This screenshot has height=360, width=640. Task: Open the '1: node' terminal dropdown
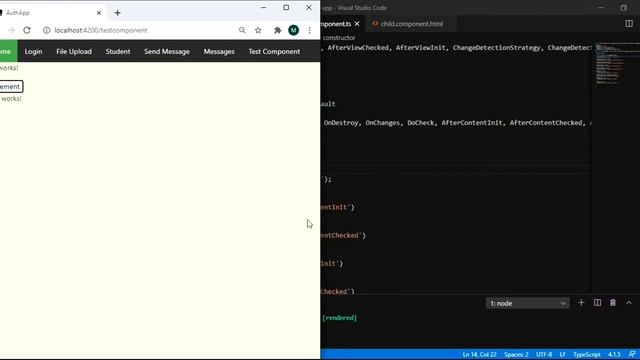point(527,303)
